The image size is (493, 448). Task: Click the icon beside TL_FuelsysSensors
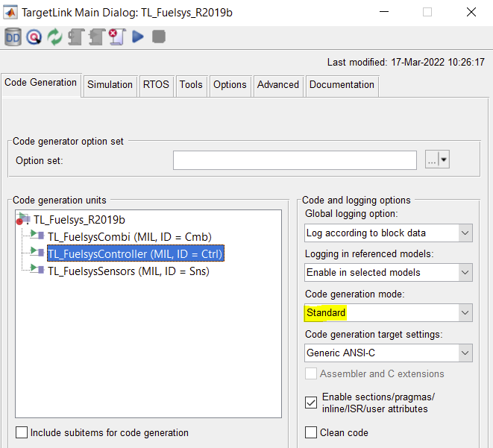pos(37,269)
